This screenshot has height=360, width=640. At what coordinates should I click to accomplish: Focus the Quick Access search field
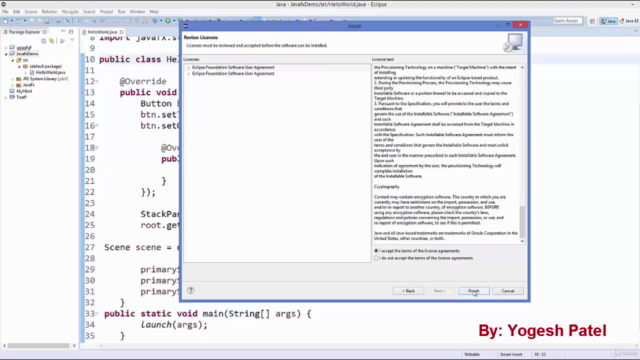pos(567,20)
